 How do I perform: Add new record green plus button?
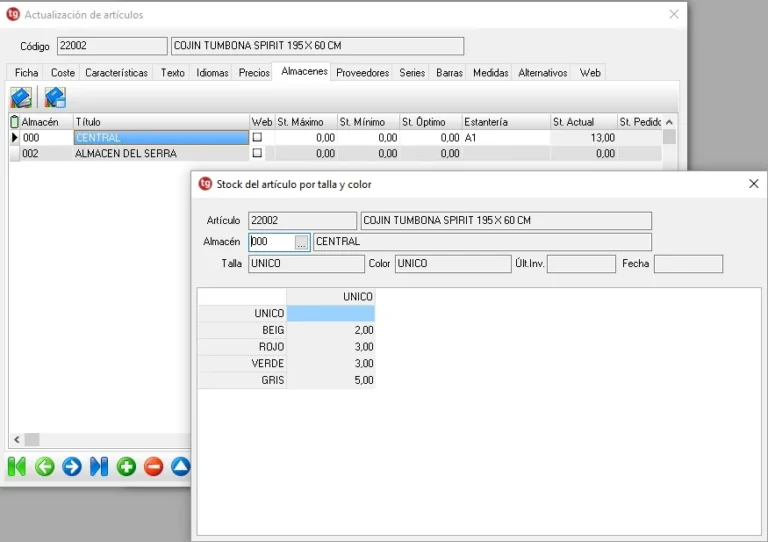[126, 466]
